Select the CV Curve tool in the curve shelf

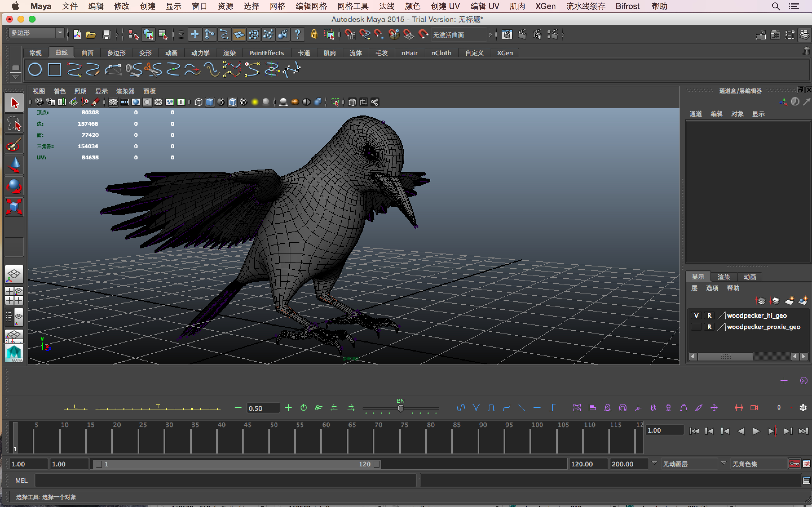[x=74, y=69]
